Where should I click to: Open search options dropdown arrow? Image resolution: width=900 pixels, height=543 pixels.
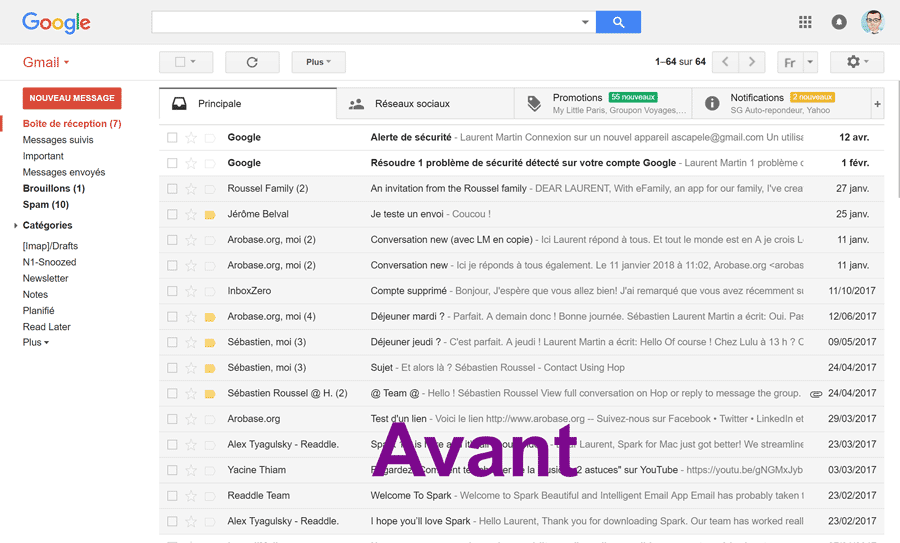[x=585, y=22]
